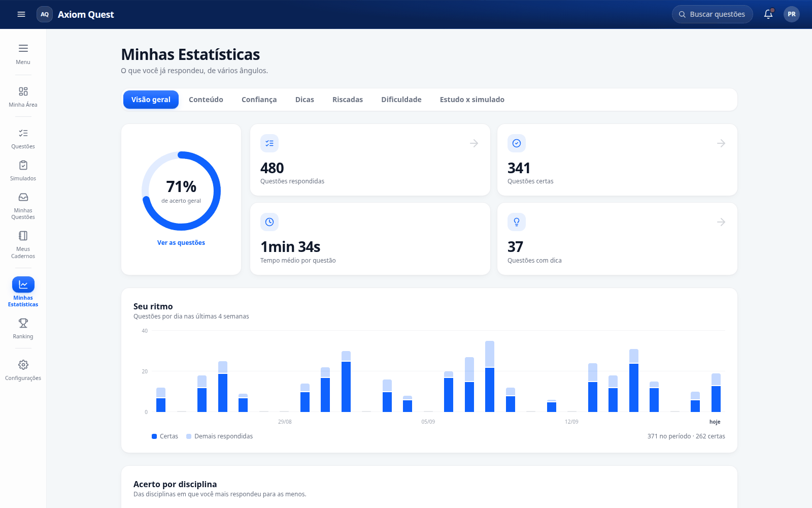Select the Visão geral tab
Image resolution: width=812 pixels, height=508 pixels.
point(151,100)
